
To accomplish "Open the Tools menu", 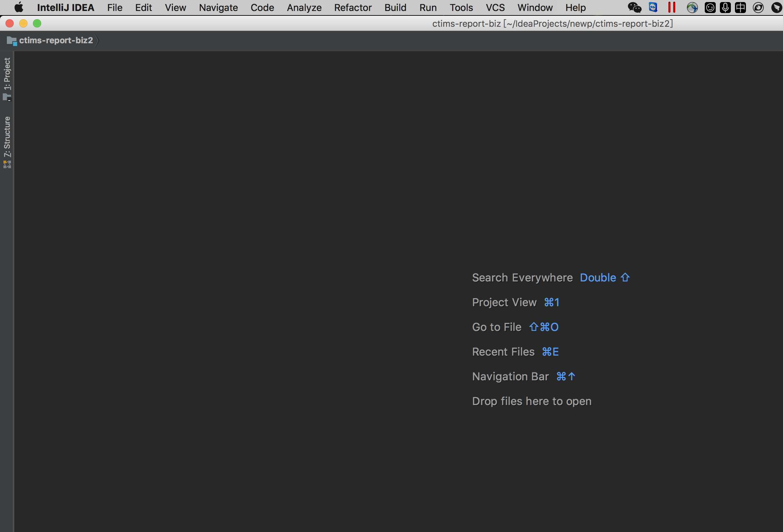I will point(461,7).
